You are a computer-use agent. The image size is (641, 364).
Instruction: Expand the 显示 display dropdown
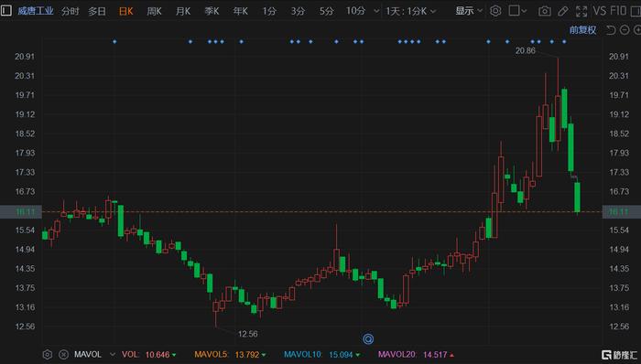click(x=469, y=11)
